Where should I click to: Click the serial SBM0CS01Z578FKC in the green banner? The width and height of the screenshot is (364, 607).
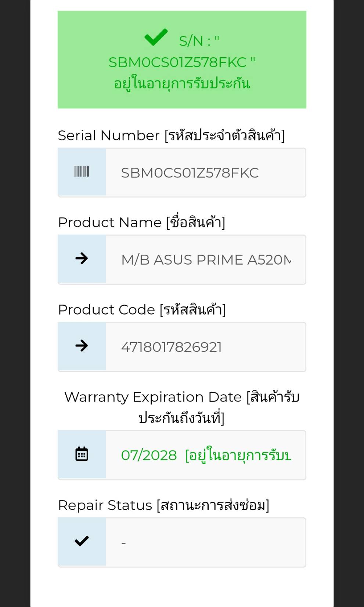coord(177,62)
